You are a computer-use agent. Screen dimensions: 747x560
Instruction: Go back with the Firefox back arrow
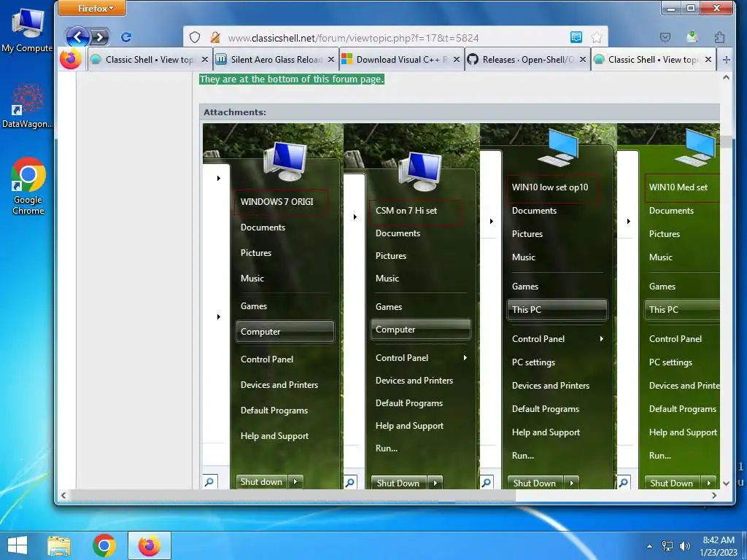(77, 36)
